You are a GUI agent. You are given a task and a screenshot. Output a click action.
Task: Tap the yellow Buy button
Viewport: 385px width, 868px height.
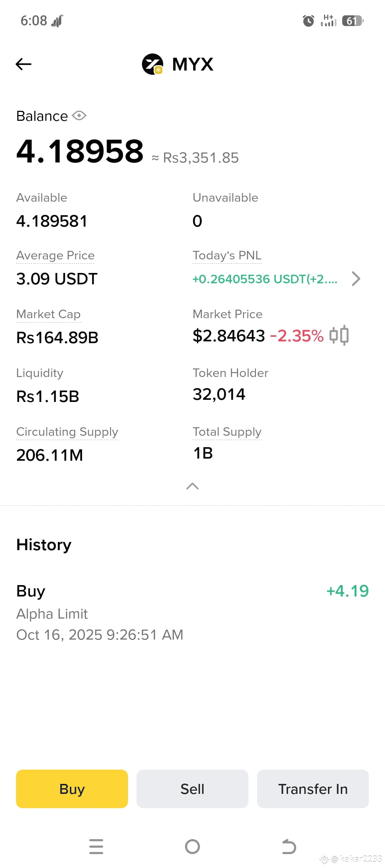[72, 789]
